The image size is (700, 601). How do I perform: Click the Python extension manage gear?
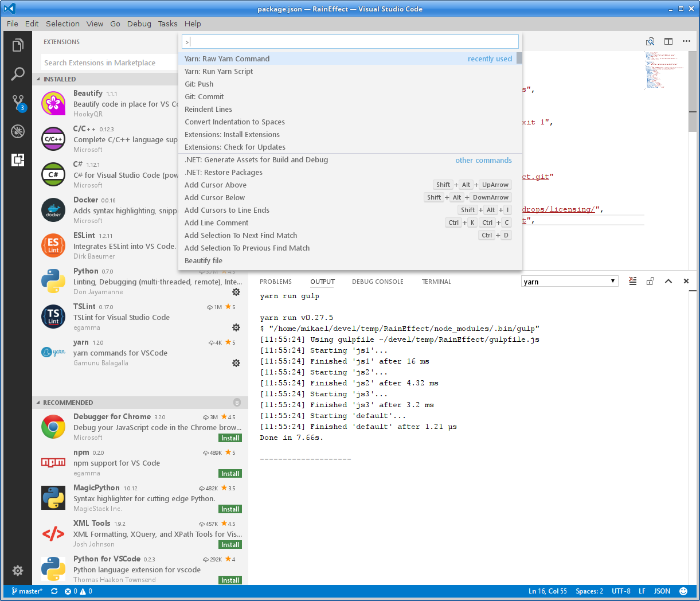(236, 292)
